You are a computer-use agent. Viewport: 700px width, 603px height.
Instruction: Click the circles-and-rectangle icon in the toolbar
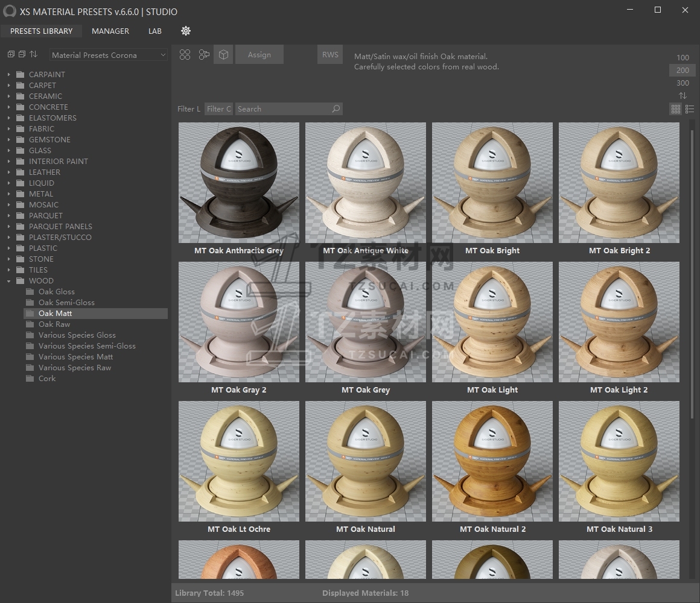click(204, 55)
